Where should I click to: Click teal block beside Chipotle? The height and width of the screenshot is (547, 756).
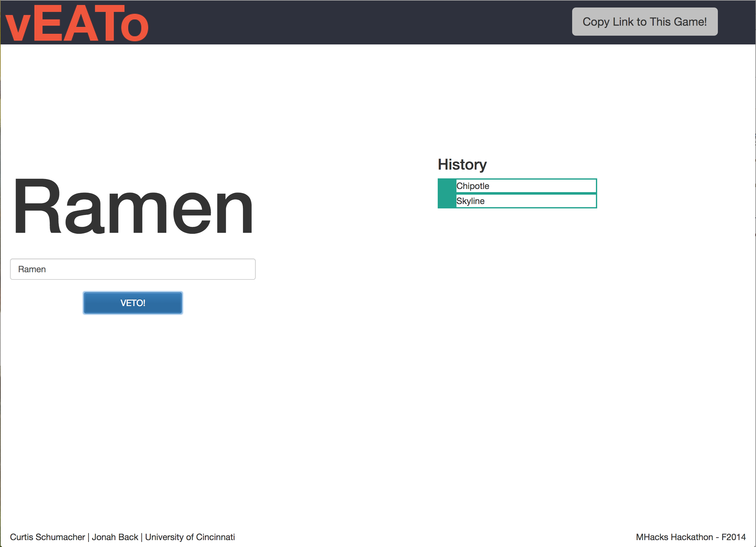(447, 186)
